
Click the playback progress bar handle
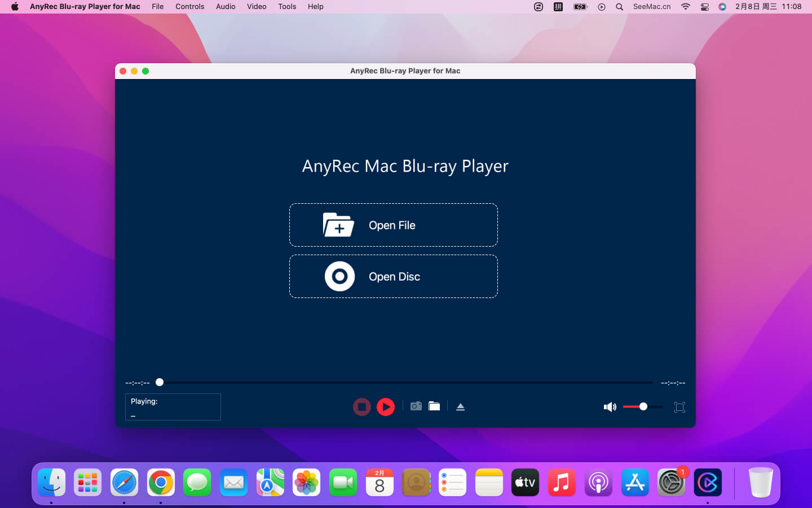pos(160,382)
